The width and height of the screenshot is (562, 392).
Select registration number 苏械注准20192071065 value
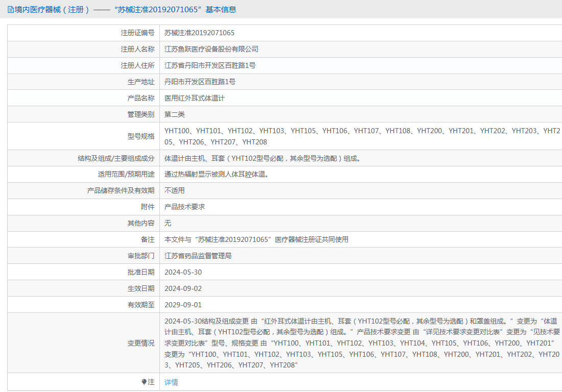199,33
